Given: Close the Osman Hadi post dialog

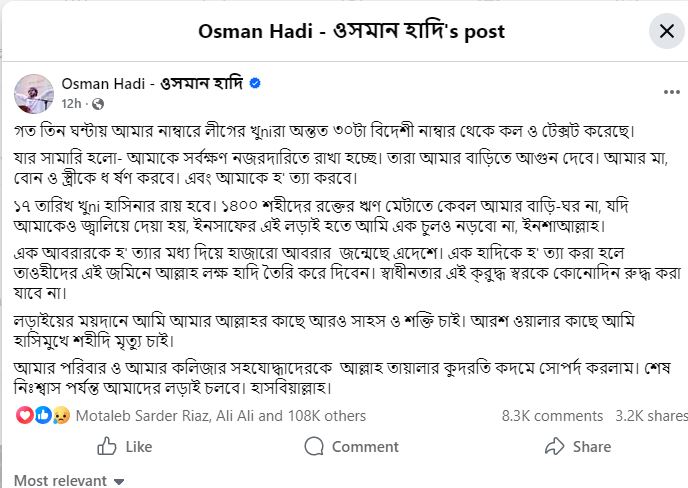Looking at the screenshot, I should 666,31.
